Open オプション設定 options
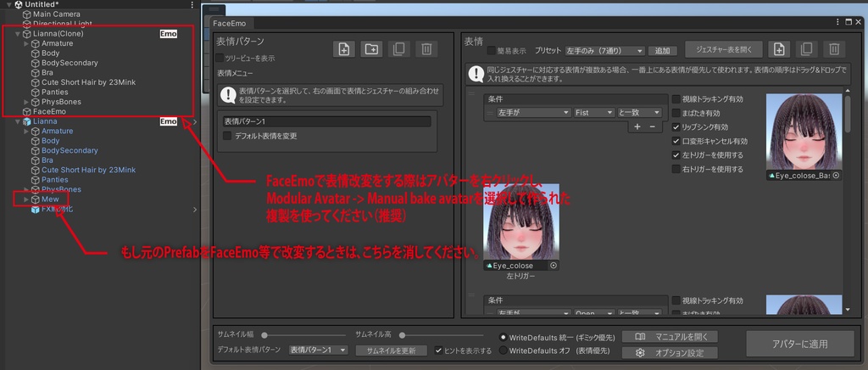This screenshot has width=868, height=370. point(670,352)
